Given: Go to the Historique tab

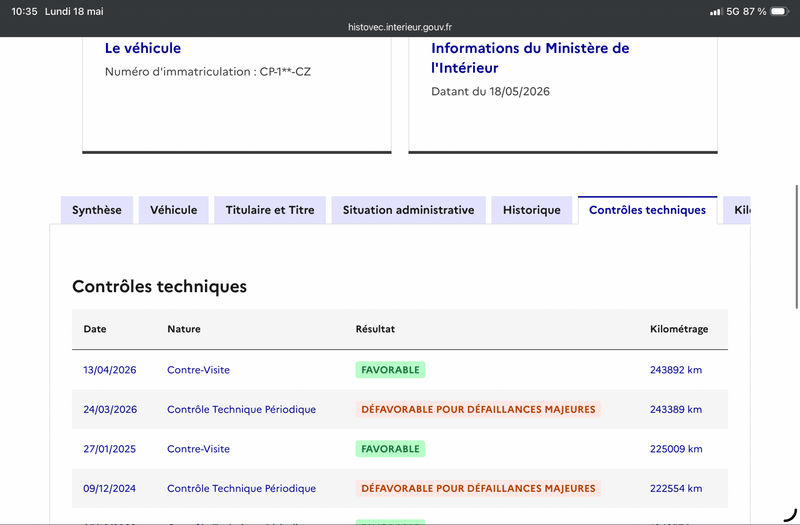Looking at the screenshot, I should tap(532, 210).
